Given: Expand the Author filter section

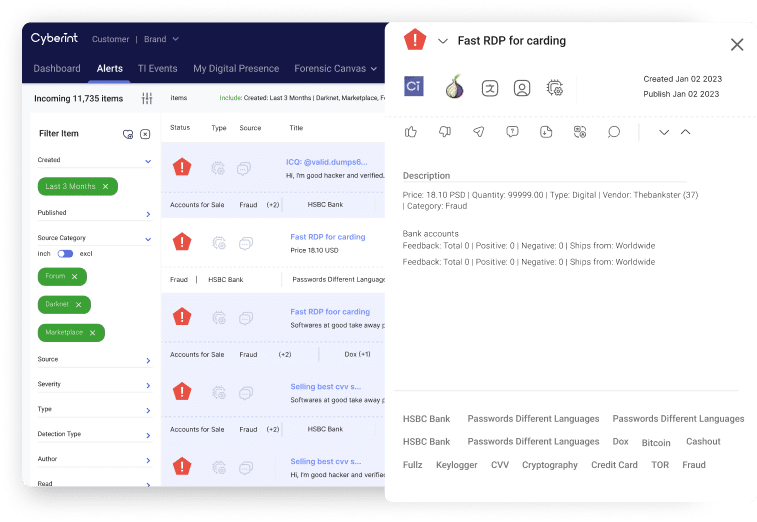Looking at the screenshot, I should tap(148, 460).
